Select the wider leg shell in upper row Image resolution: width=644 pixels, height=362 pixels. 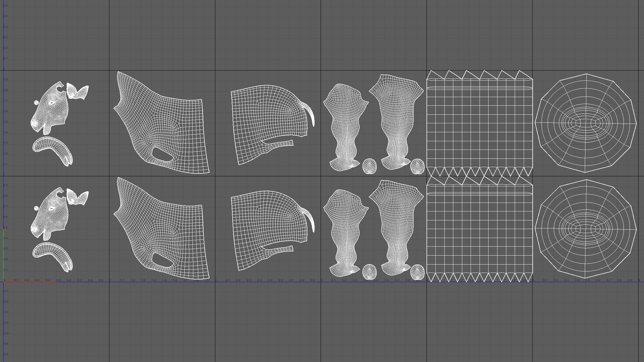point(396,121)
